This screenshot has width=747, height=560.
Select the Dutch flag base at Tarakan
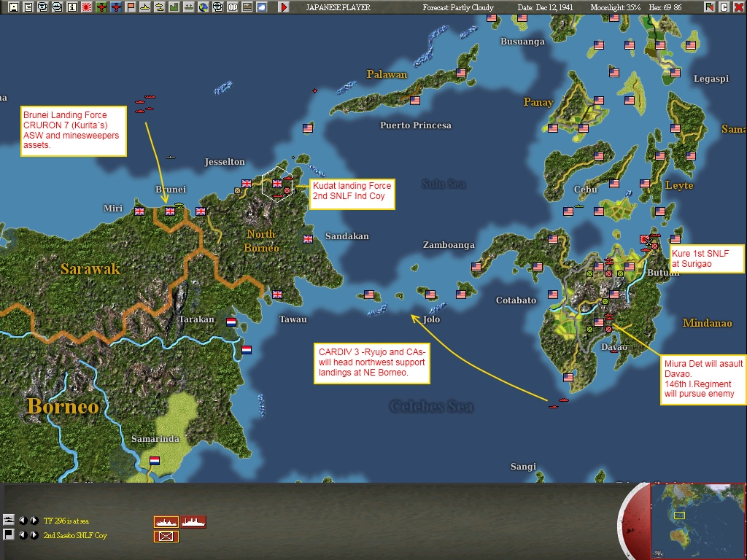coord(231,322)
